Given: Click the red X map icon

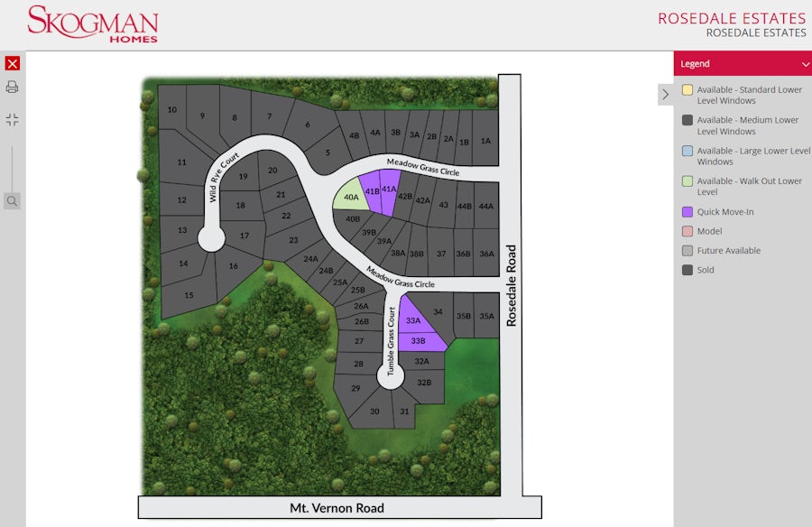Looking at the screenshot, I should [12, 63].
